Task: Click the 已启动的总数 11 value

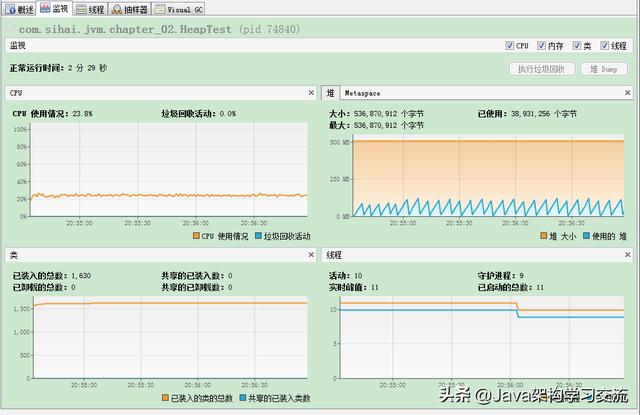Action: click(x=540, y=287)
